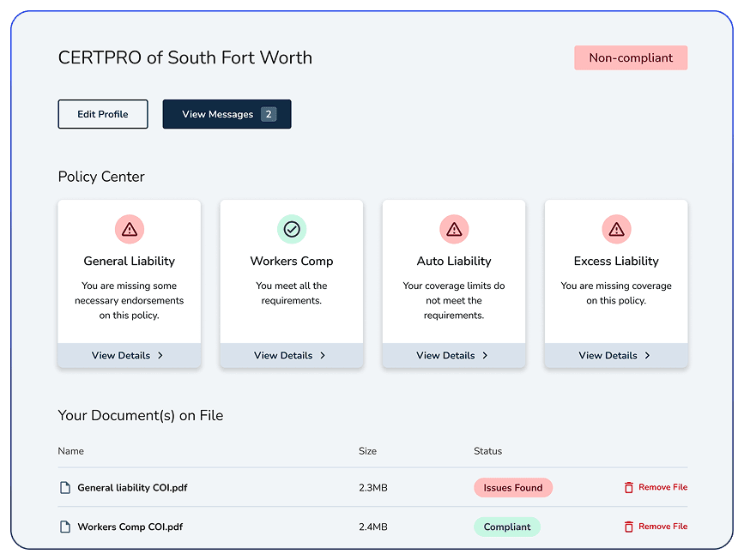The height and width of the screenshot is (560, 744).
Task: Click the Compliant status pill
Action: pos(507,527)
